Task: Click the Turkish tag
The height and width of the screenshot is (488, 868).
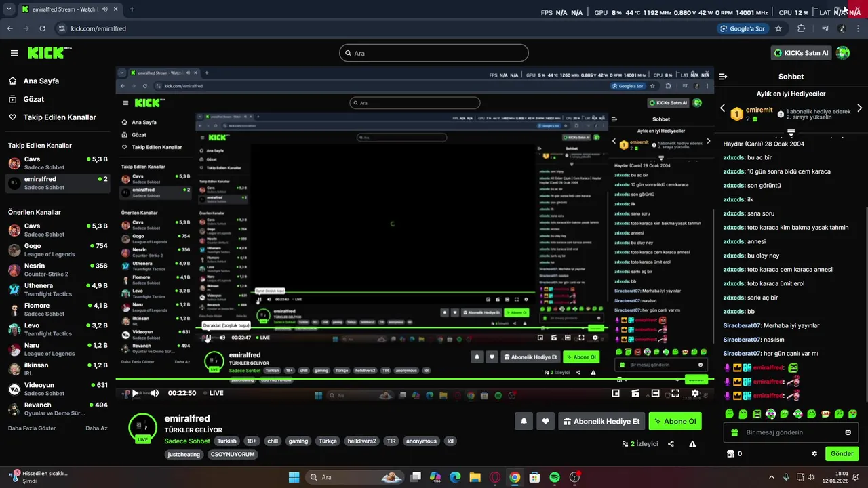Action: point(226,441)
